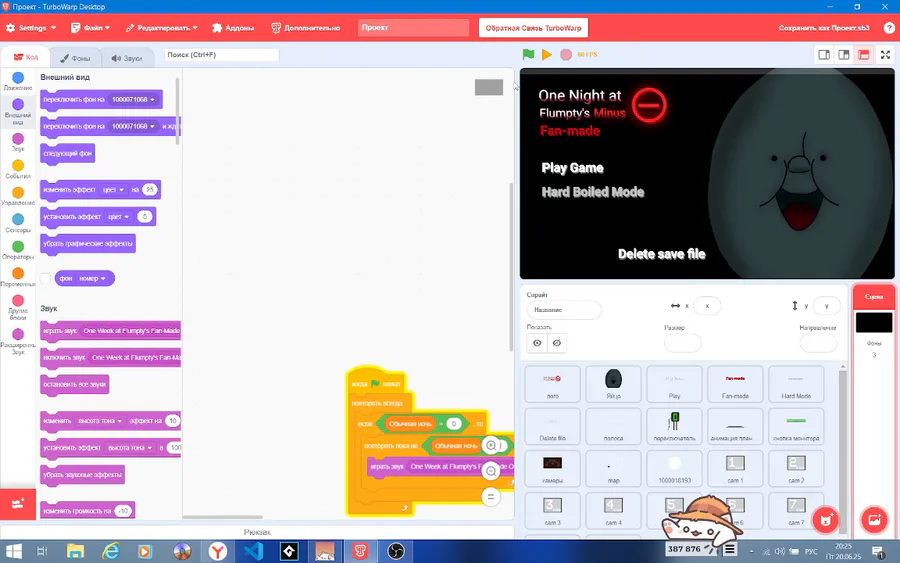Click the add extension button
Viewport: 900px width, 563px height.
click(18, 504)
